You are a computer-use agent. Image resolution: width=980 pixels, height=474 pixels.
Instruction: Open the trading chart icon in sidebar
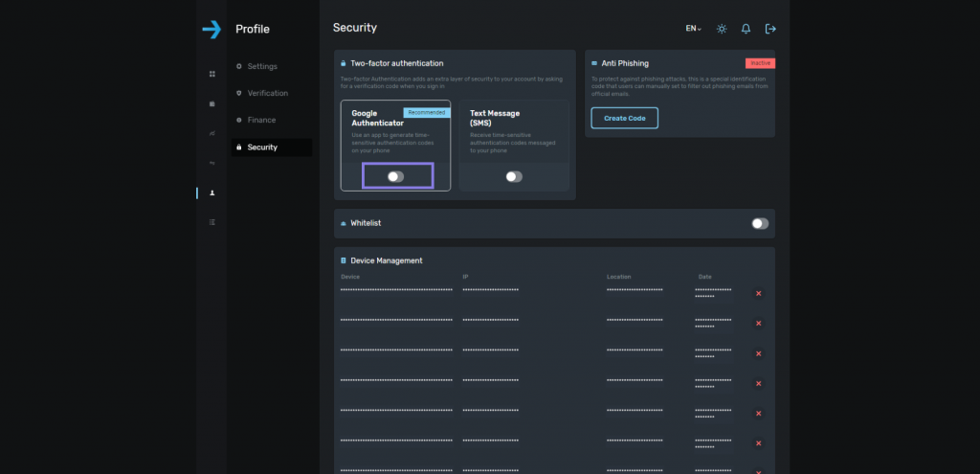pyautogui.click(x=212, y=133)
